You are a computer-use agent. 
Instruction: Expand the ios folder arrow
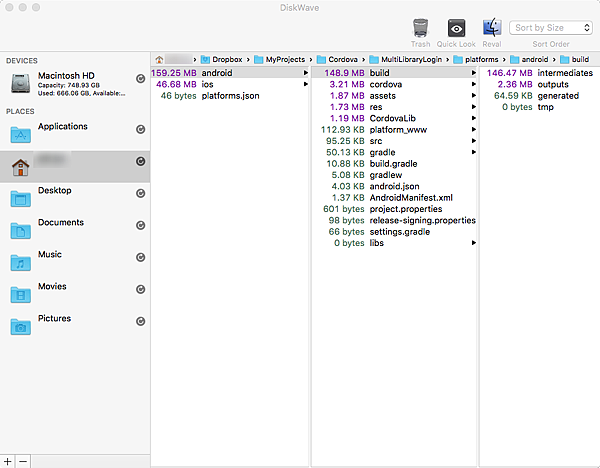(305, 85)
